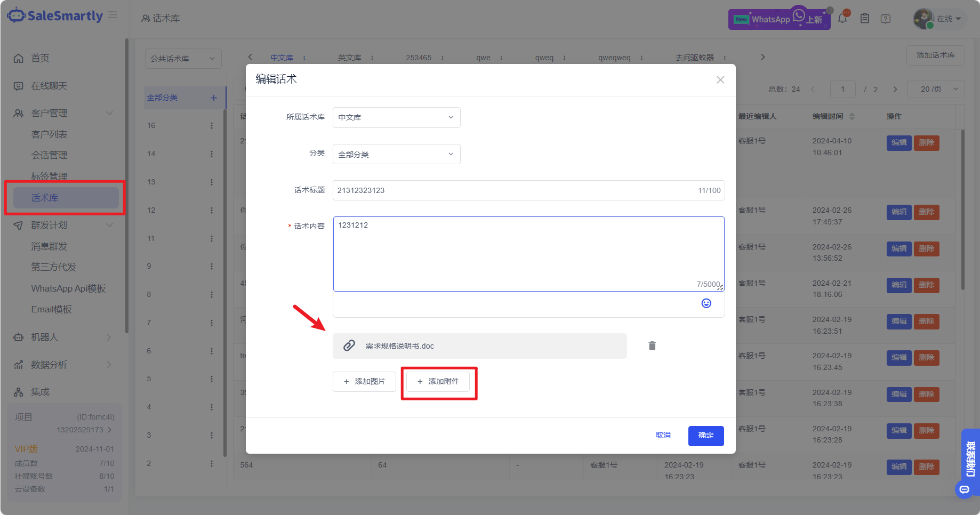Viewport: 980px width, 515px height.
Task: Click the 确定 button
Action: point(705,436)
